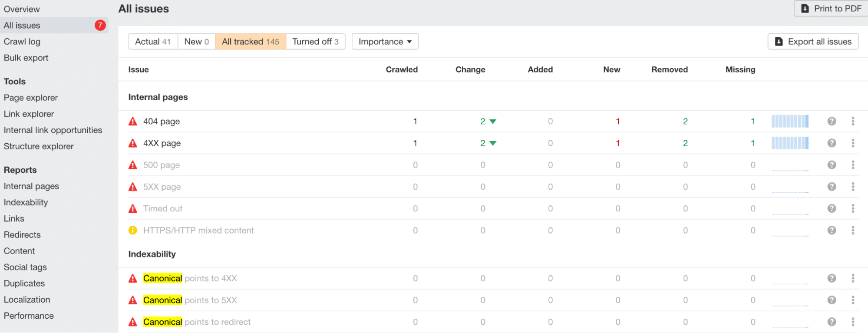Open the Redirects report
Viewport: 868px width, 333px height.
[22, 235]
